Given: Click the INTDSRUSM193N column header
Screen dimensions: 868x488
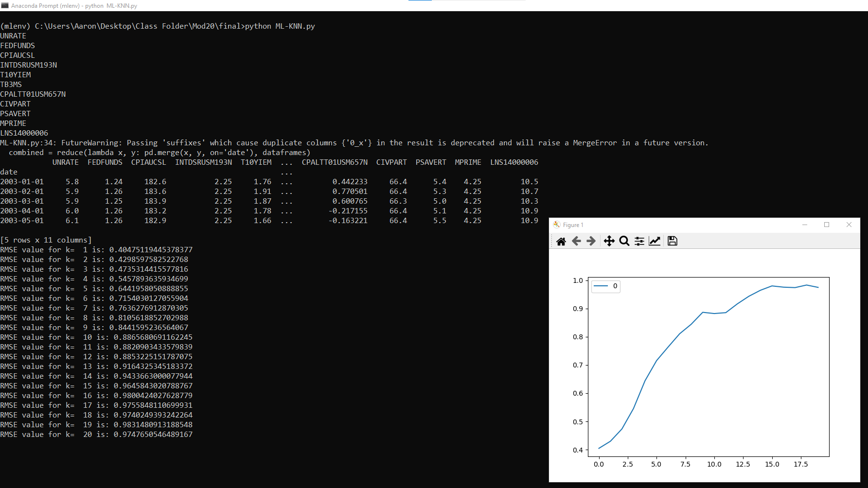Looking at the screenshot, I should (x=204, y=162).
